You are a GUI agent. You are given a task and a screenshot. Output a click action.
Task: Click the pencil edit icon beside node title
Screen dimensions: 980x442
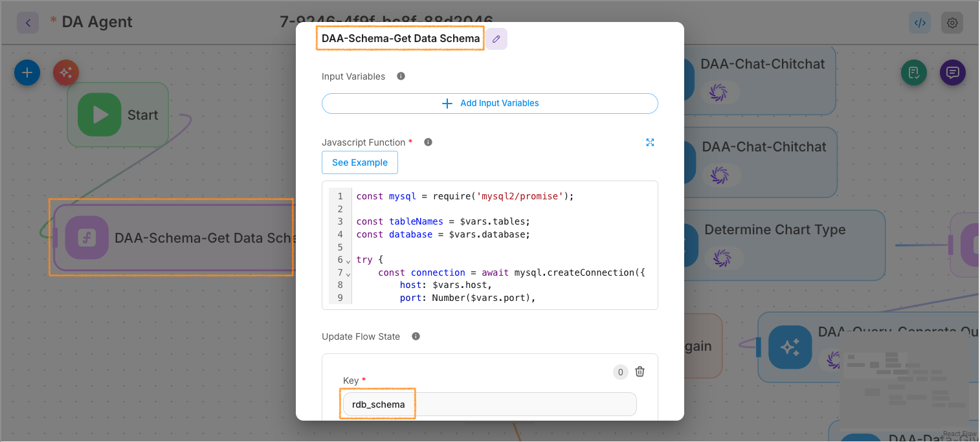pos(496,39)
